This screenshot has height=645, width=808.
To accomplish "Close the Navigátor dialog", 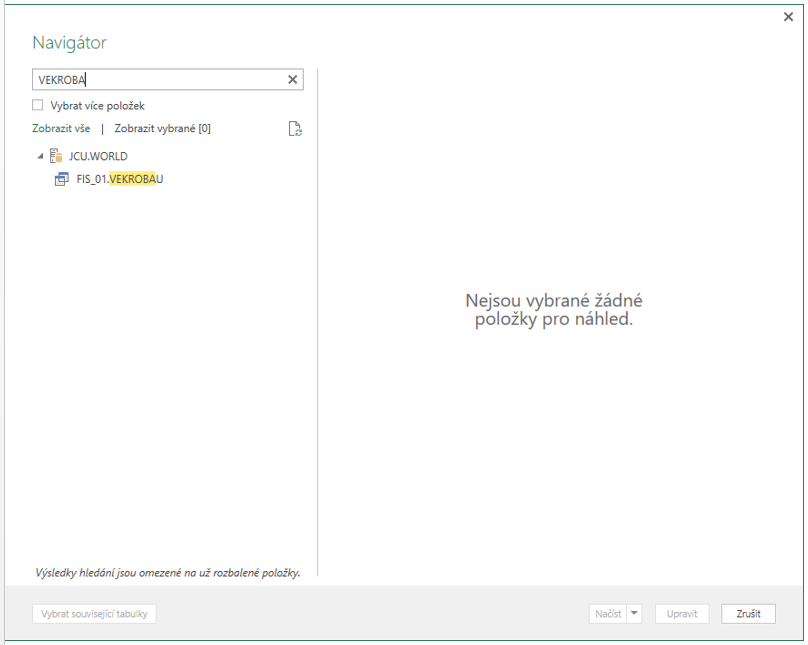I will 788,17.
